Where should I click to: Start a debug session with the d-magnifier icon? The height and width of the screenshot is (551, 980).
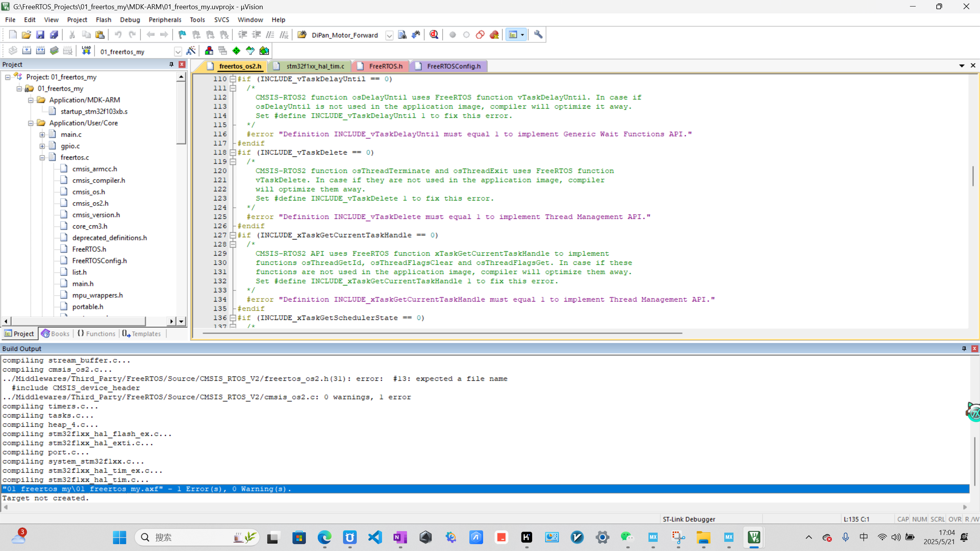pyautogui.click(x=433, y=35)
